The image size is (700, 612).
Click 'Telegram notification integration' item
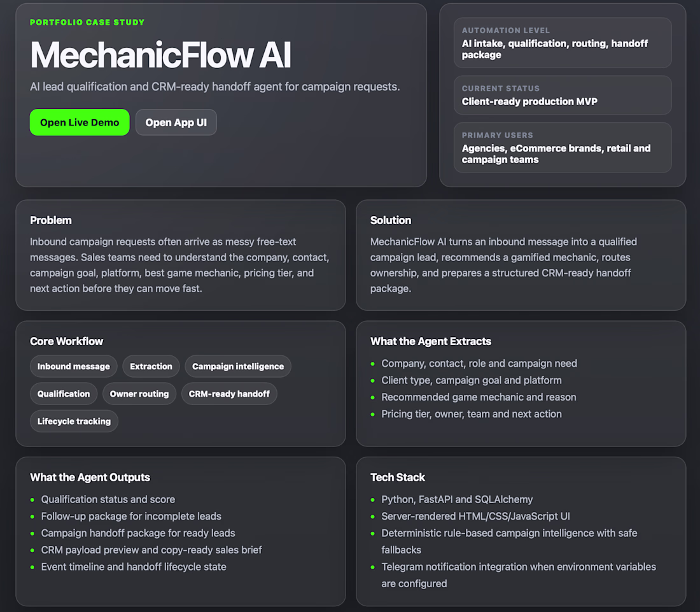coord(519,575)
